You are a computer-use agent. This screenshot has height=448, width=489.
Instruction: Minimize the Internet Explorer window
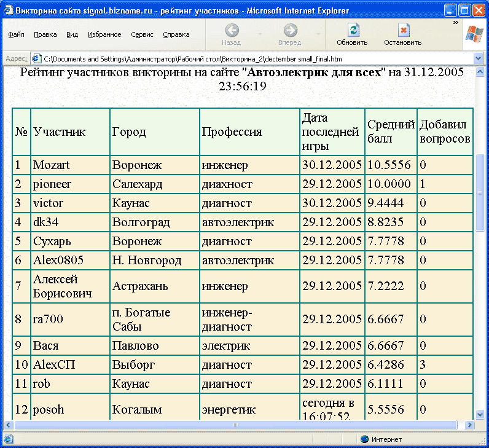point(450,10)
